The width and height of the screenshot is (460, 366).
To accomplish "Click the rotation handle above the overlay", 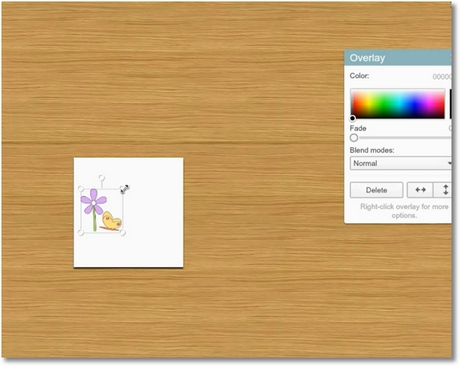I will 102,178.
